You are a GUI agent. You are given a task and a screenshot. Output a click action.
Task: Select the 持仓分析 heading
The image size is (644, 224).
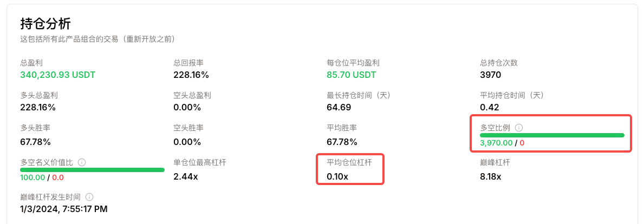47,24
